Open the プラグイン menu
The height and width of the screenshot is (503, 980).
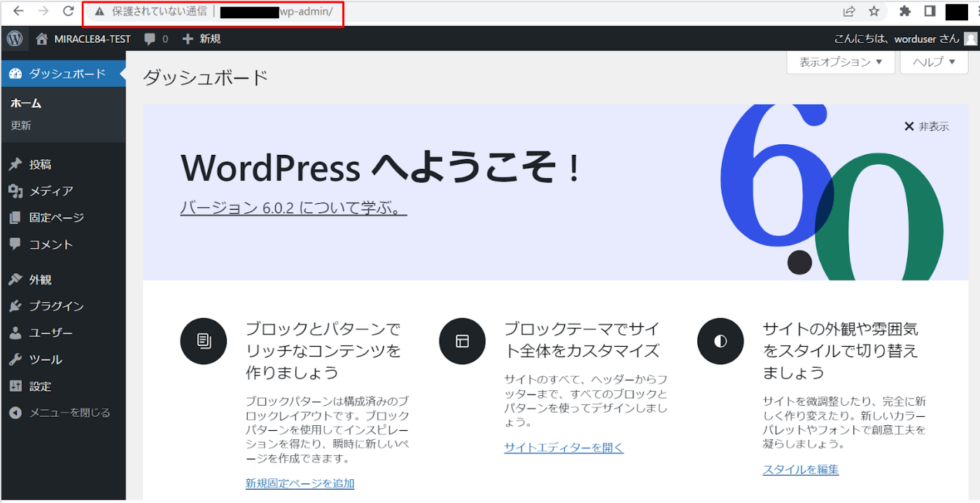56,306
